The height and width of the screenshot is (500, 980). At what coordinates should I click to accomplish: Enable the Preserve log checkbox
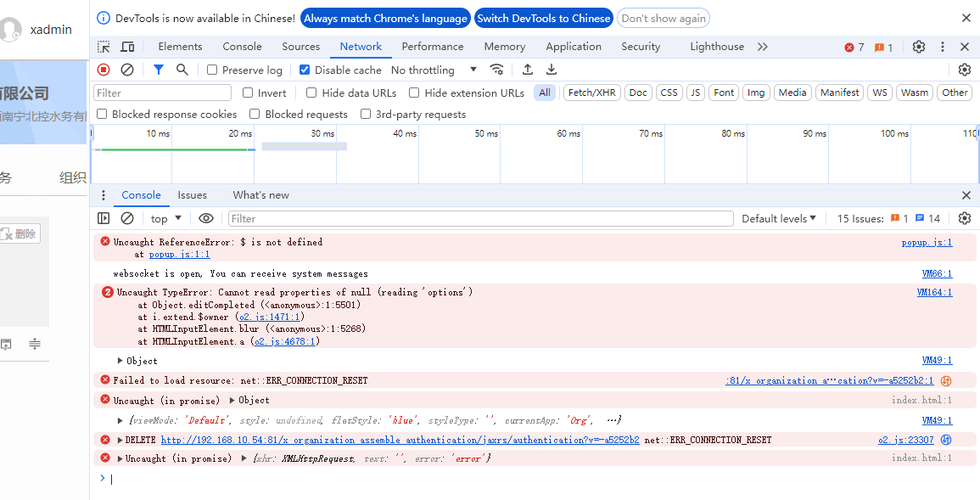point(212,70)
